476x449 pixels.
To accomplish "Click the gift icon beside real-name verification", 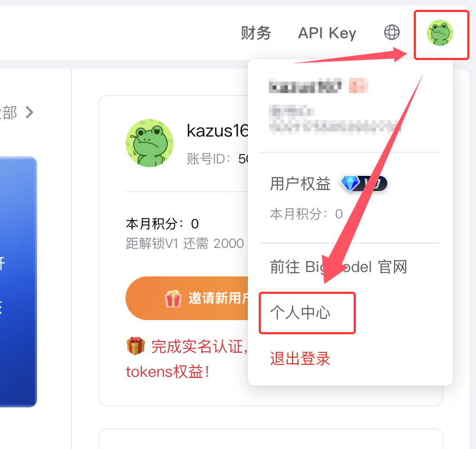I will 135,346.
